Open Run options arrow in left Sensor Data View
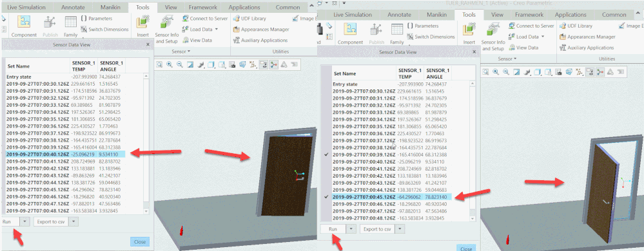This screenshot has height=251, width=644. click(x=25, y=221)
